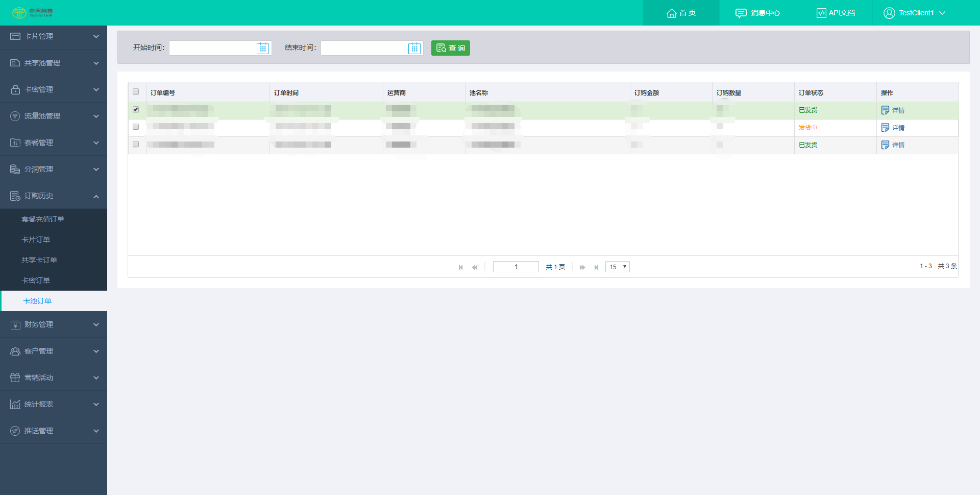Viewport: 980px width, 495px height.
Task: Expand the 卡密管理 menu chevron
Action: (x=96, y=90)
